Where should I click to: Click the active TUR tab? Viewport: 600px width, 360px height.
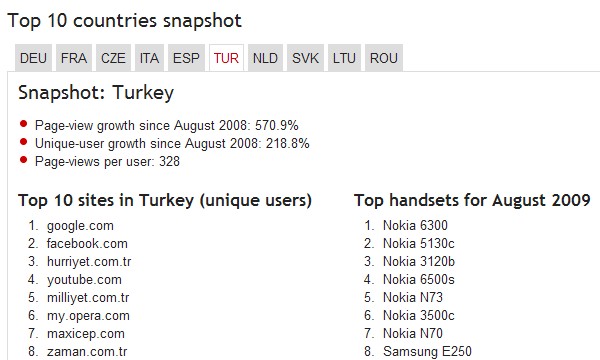click(226, 58)
